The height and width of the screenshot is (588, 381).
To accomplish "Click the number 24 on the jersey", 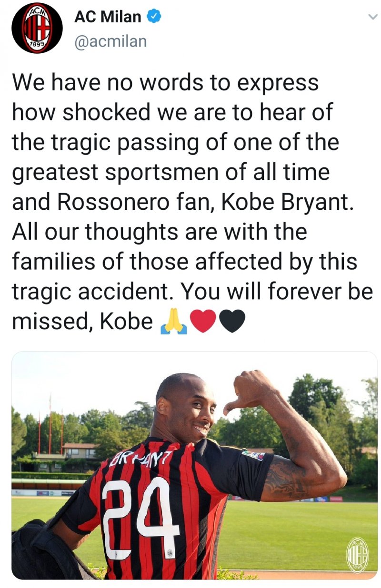I will click(x=140, y=519).
